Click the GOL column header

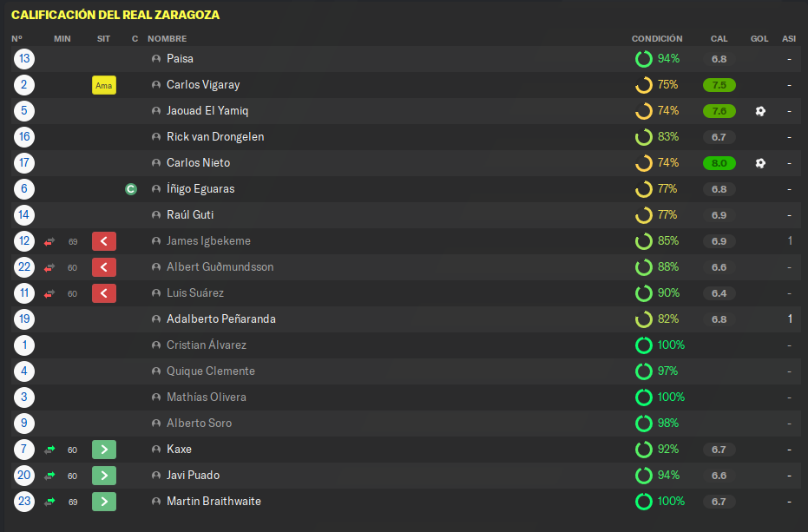tap(759, 39)
